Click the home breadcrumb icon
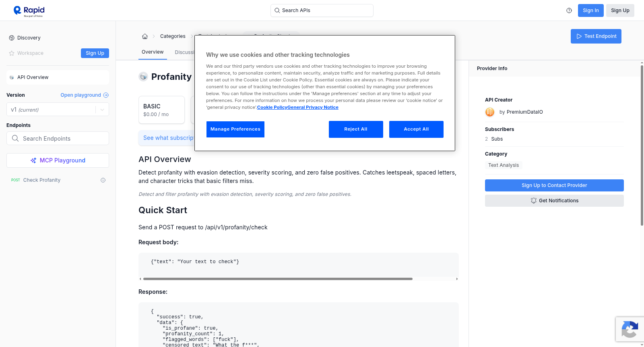The height and width of the screenshot is (347, 644). [x=145, y=36]
